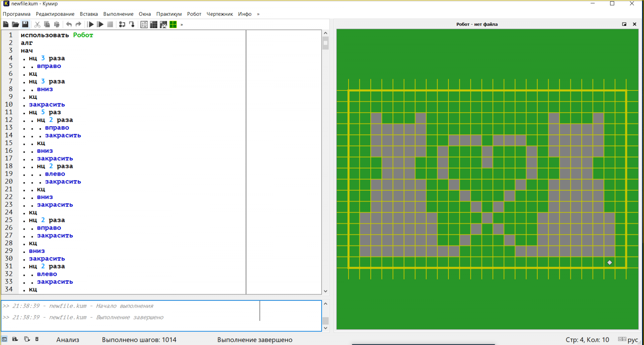Open the green Robot field window icon
644x345 pixels.
point(173,25)
